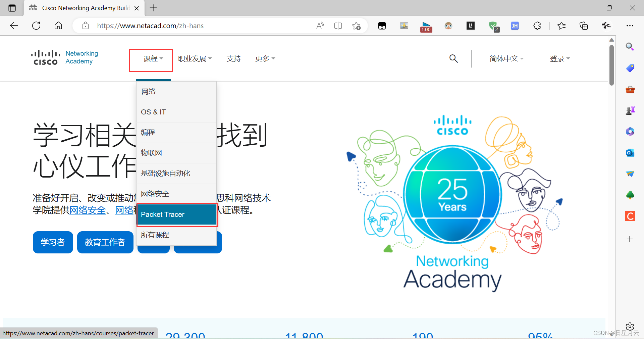Select OS & IT from course menu

point(176,112)
